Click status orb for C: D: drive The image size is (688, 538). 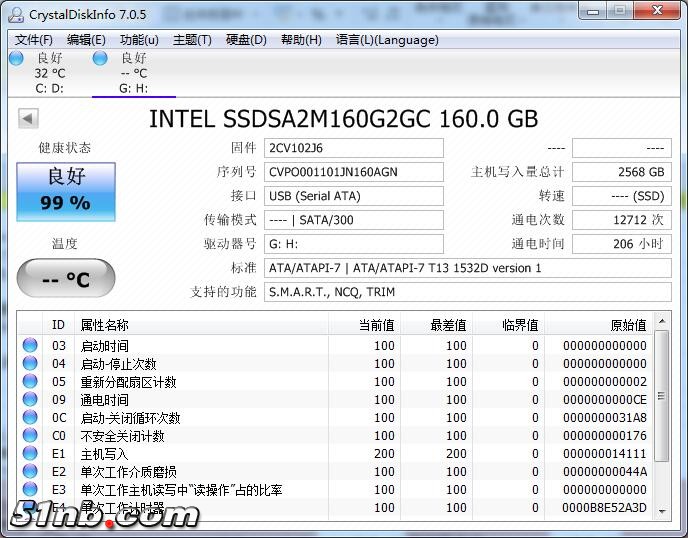(x=16, y=59)
